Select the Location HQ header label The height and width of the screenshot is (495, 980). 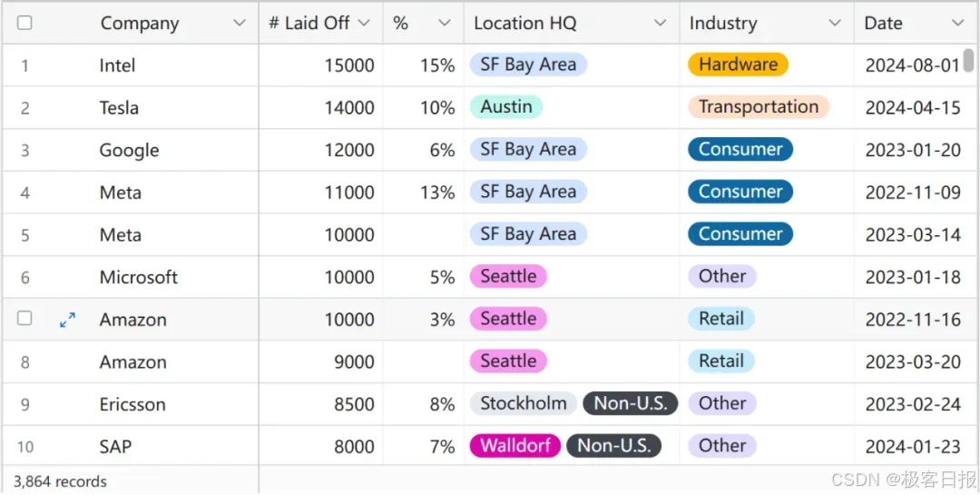click(525, 23)
